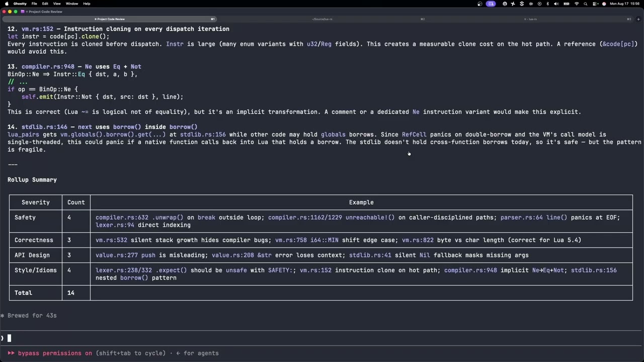Open the Edit menu

45,4
